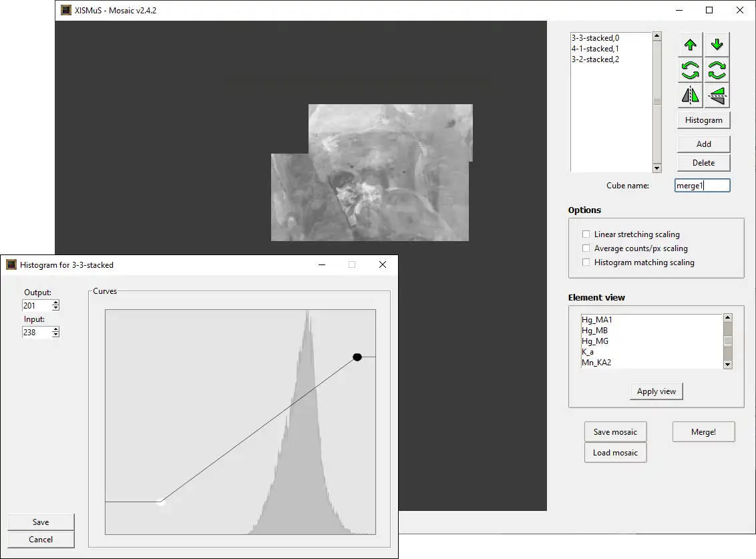Select the 4-1-stacked,1 layer entry
The image size is (756, 559).
594,48
